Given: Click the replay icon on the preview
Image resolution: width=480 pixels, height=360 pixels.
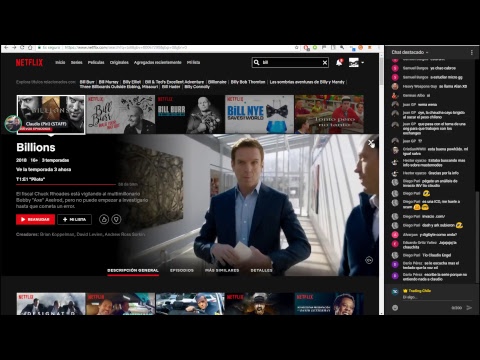Looking at the screenshot, I should pos(369,260).
